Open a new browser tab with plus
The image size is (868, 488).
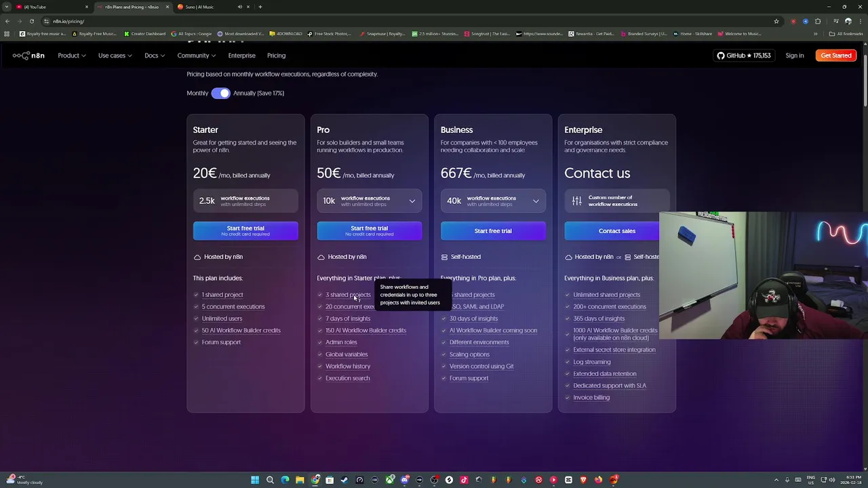tap(260, 7)
